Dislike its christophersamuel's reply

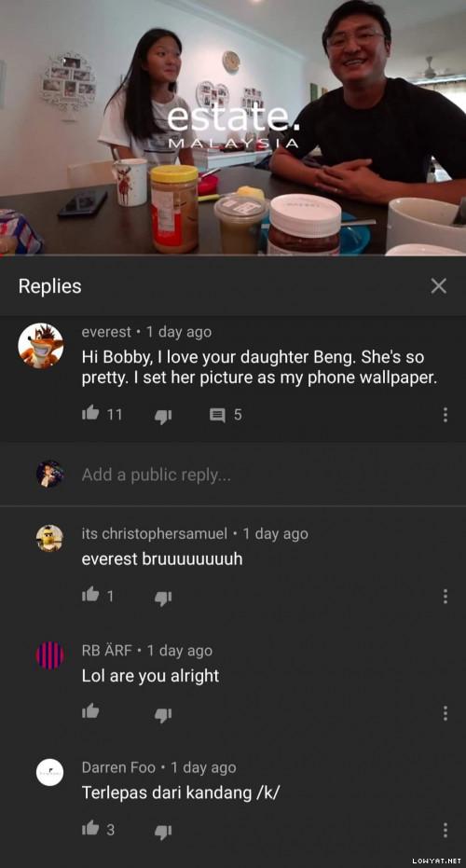pyautogui.click(x=163, y=598)
